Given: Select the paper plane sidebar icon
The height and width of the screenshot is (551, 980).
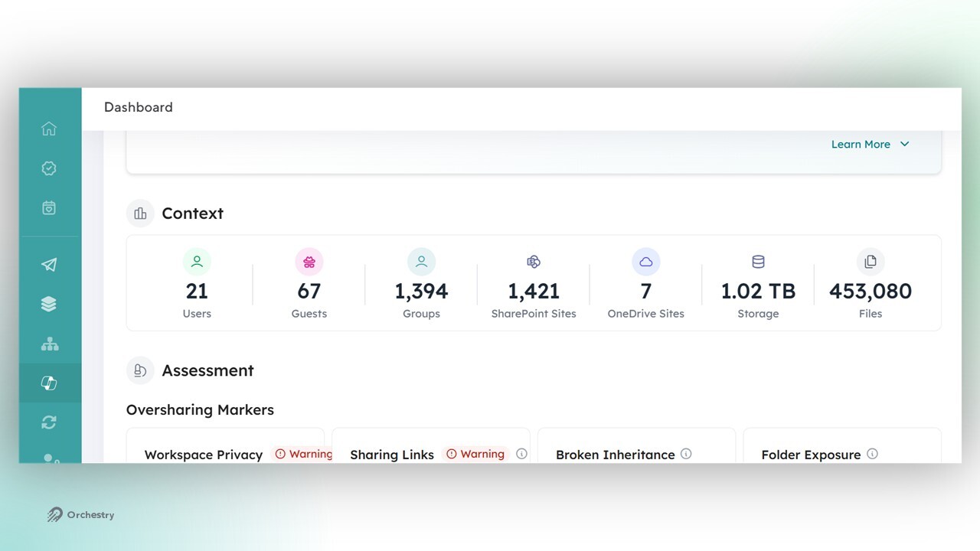Looking at the screenshot, I should point(49,265).
